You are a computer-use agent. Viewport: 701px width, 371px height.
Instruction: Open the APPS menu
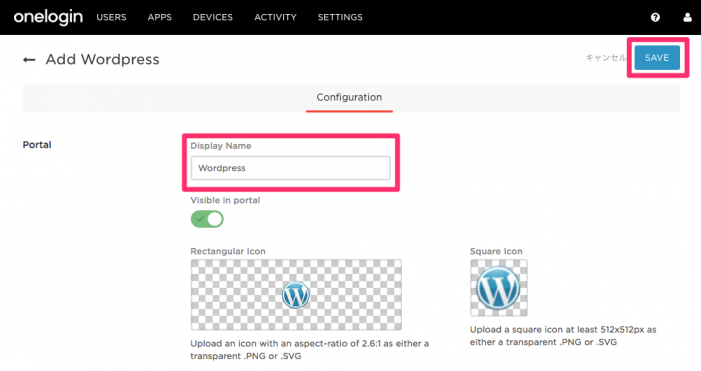pos(160,17)
